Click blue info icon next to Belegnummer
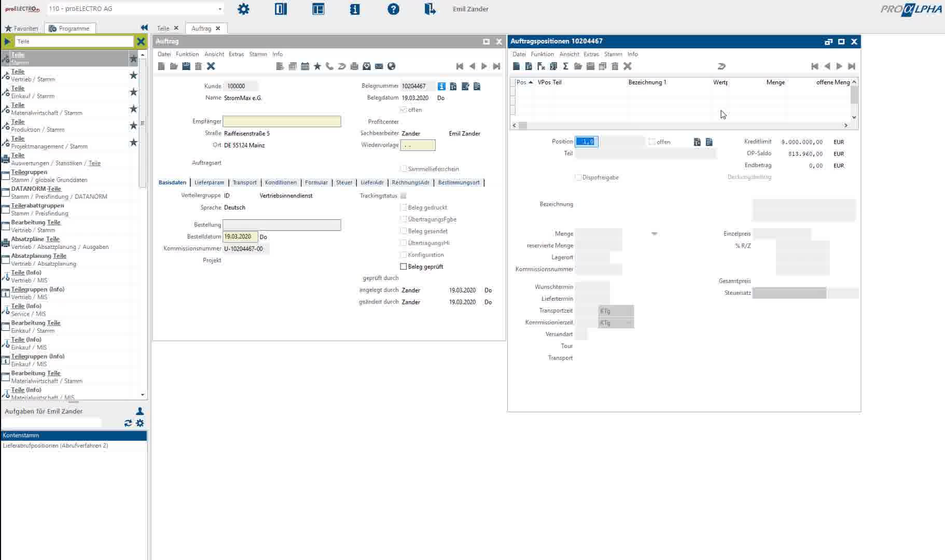Image resolution: width=945 pixels, height=560 pixels. 441,86
